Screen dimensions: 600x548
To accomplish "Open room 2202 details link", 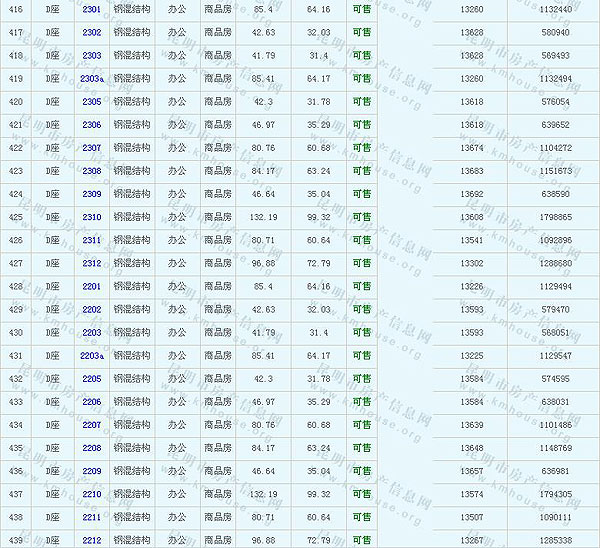I will (x=91, y=309).
